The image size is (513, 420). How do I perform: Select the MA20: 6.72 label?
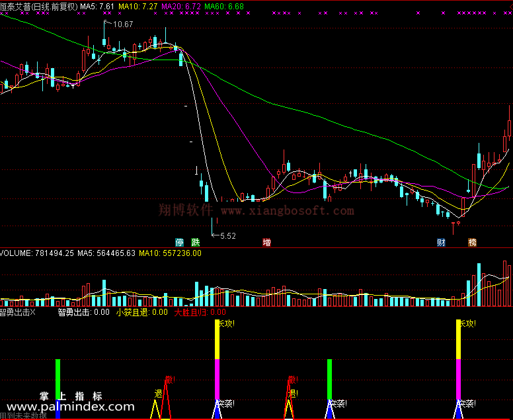point(181,7)
